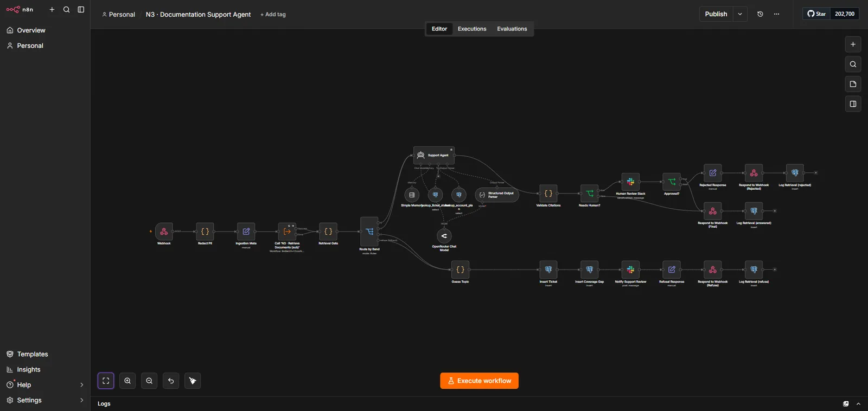Select the Log Retrieval (refuse) node

(754, 269)
